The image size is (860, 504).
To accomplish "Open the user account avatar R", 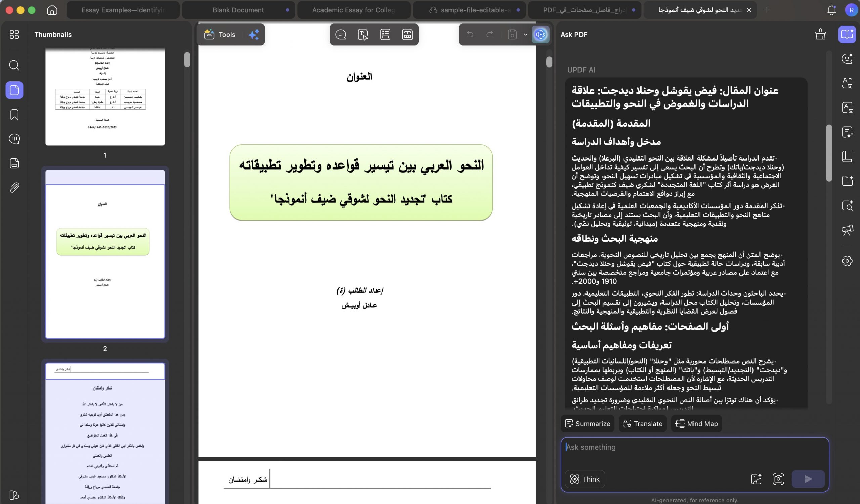I will click(x=851, y=10).
